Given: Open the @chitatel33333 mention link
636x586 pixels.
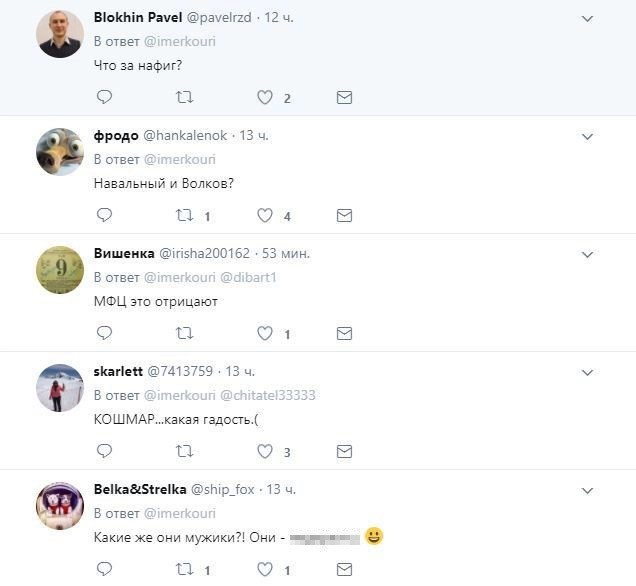Looking at the screenshot, I should 268,395.
